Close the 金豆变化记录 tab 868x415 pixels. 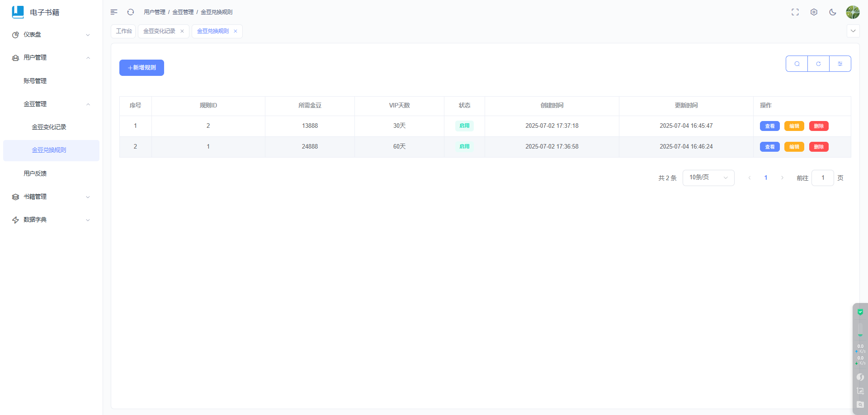coord(182,31)
